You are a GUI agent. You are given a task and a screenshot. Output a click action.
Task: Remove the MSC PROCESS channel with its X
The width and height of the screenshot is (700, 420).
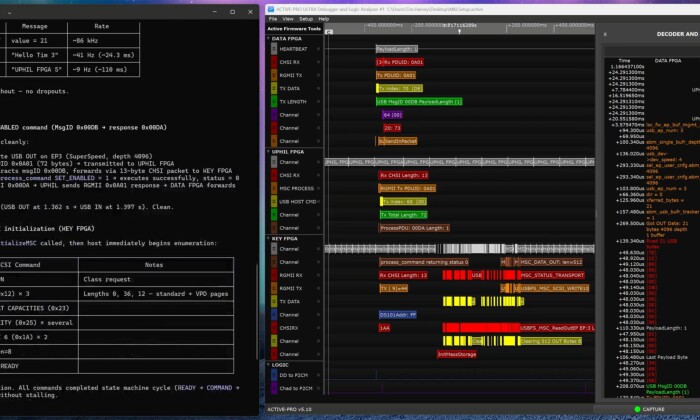318,188
